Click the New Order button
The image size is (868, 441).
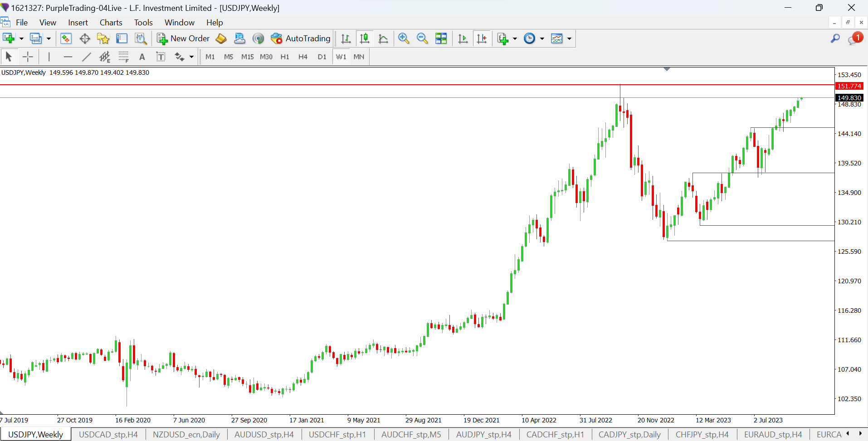coord(183,39)
